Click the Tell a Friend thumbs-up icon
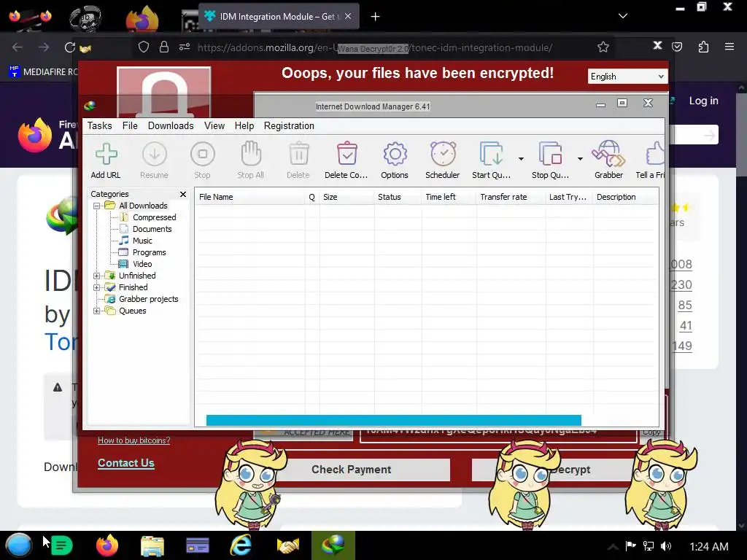The height and width of the screenshot is (560, 747). point(651,160)
